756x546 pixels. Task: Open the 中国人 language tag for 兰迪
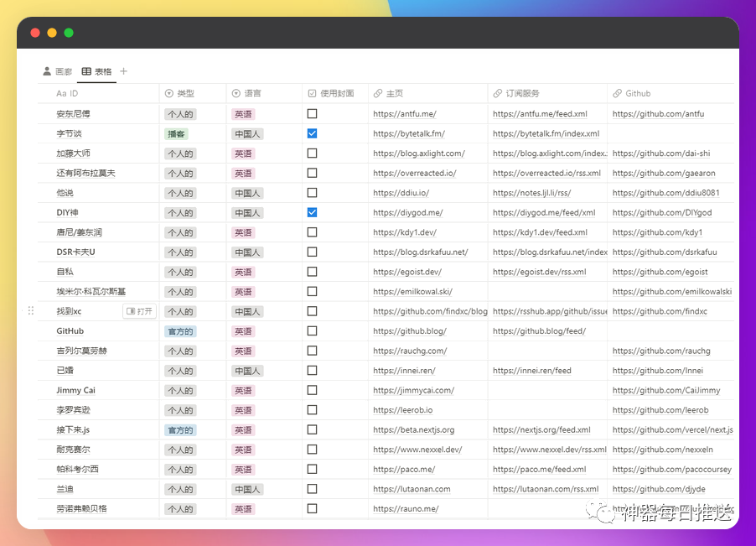pos(247,489)
